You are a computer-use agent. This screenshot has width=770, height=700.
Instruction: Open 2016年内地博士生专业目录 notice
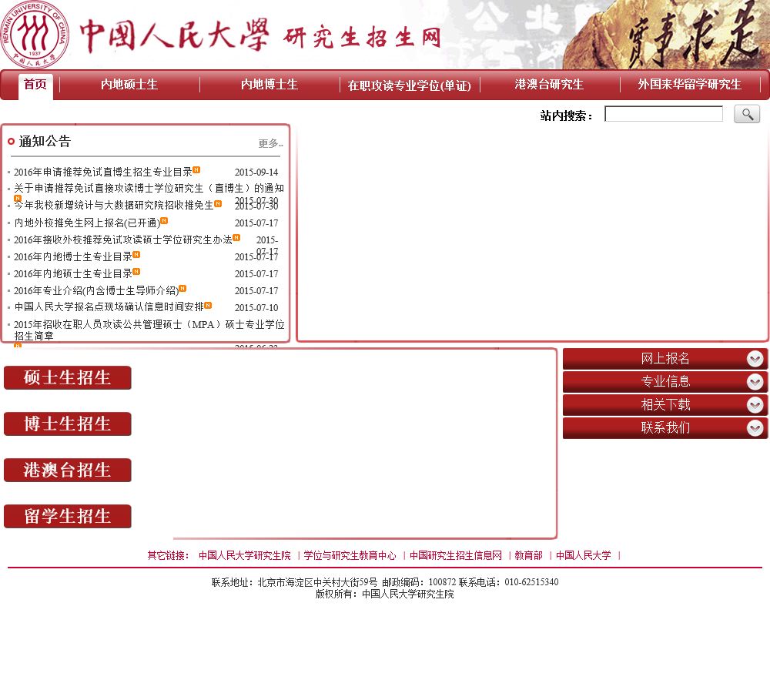pos(73,257)
